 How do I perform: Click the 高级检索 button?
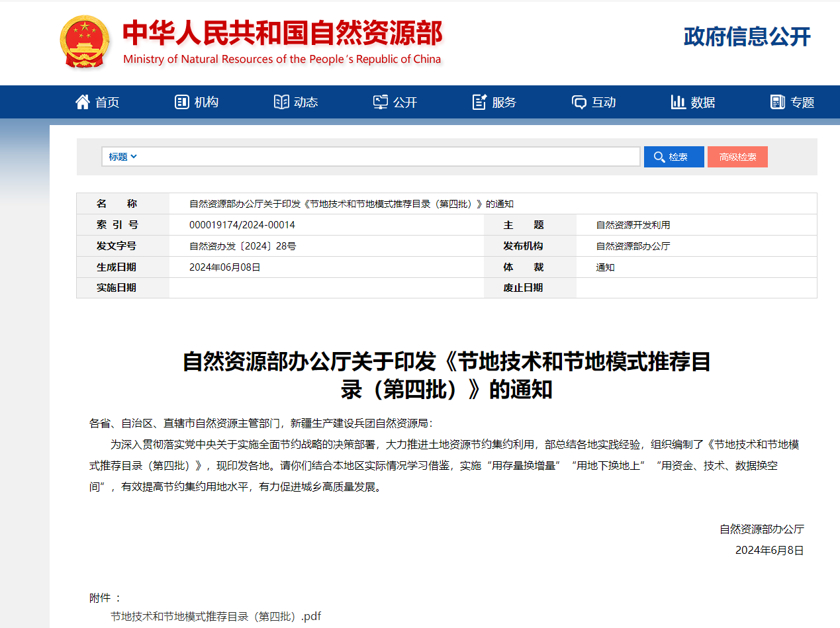point(737,156)
